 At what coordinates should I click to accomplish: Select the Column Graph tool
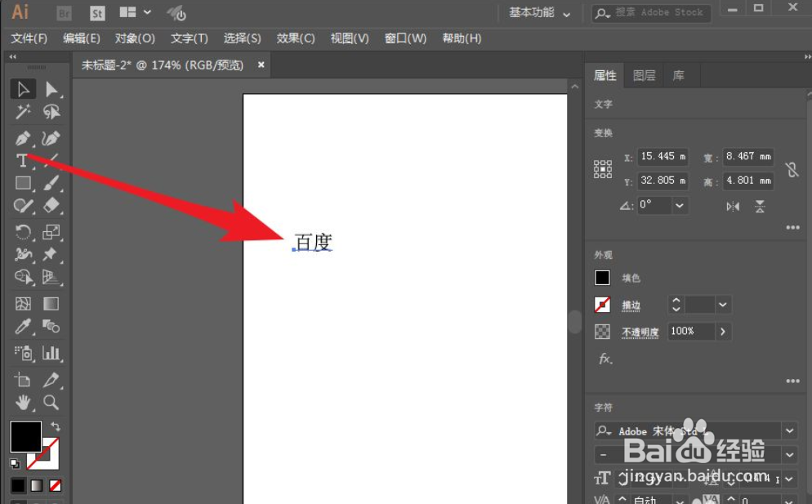click(x=51, y=353)
